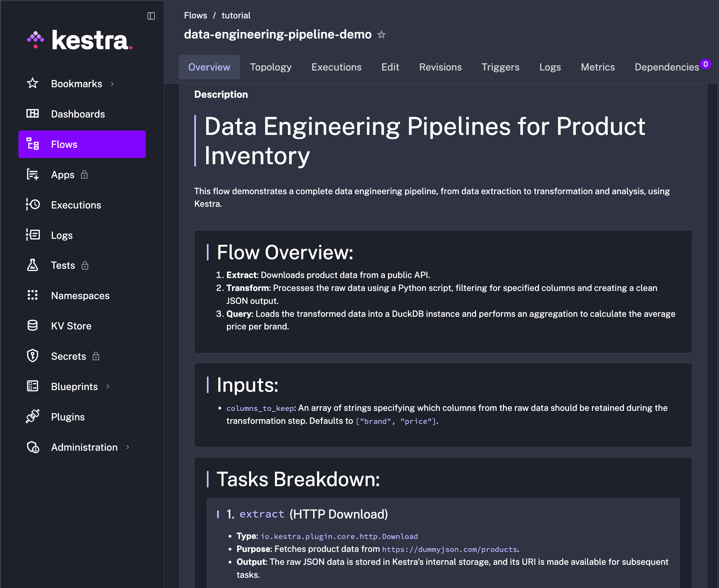Open Dashboards from the sidebar icon

[33, 114]
